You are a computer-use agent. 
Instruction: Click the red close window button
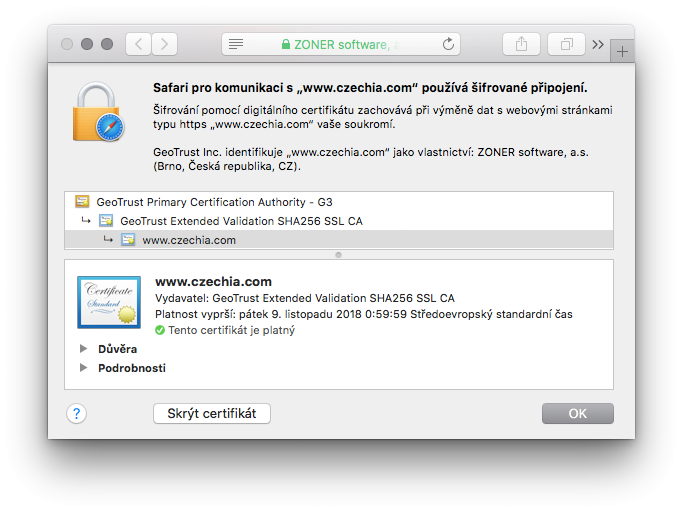tap(67, 44)
